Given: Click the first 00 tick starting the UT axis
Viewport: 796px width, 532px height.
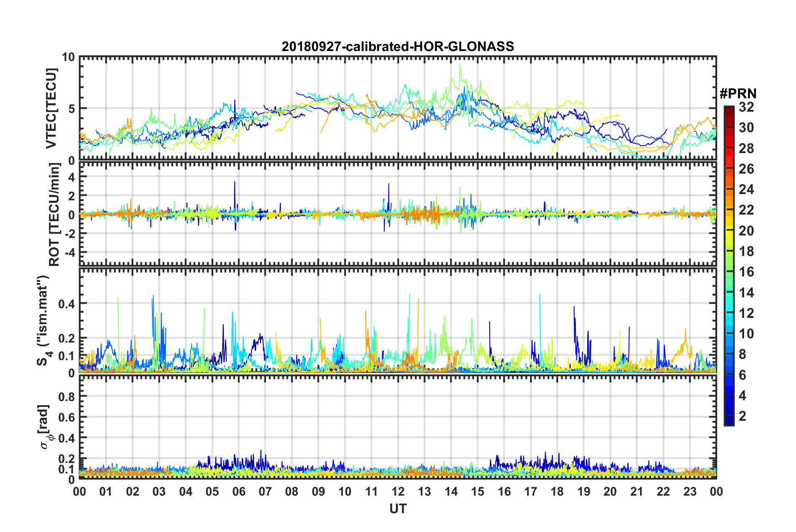Looking at the screenshot, I should pos(80,491).
